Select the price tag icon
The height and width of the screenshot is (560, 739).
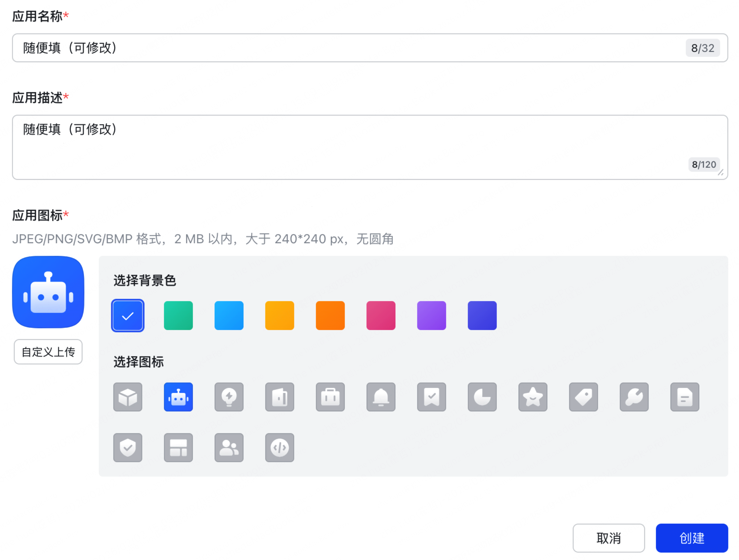[x=583, y=397]
